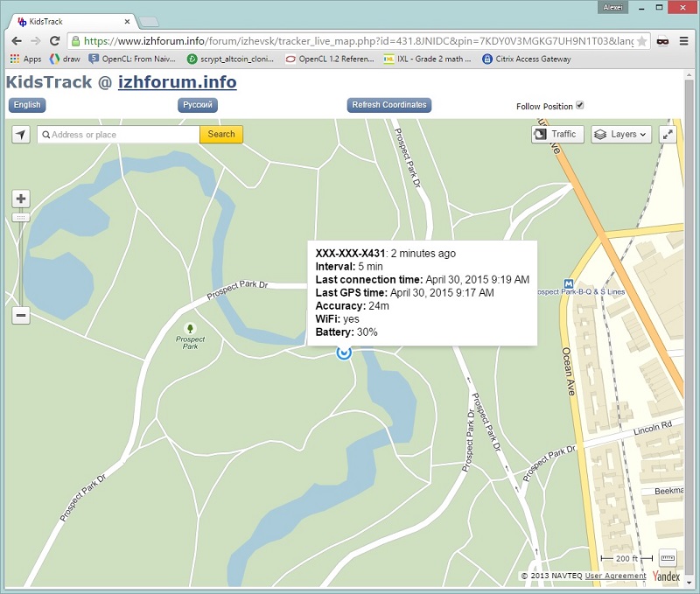The width and height of the screenshot is (700, 594).
Task: Maximize the Chrome window
Action: click(659, 8)
